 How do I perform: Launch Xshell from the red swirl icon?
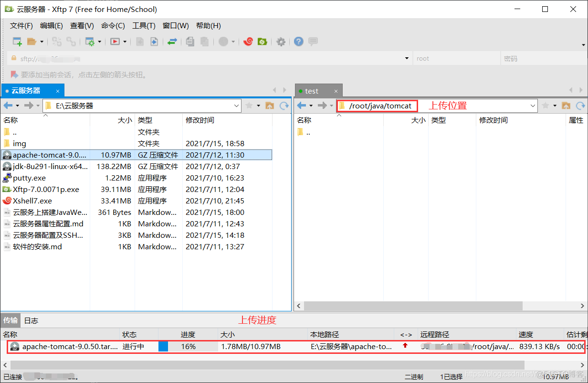tap(248, 42)
